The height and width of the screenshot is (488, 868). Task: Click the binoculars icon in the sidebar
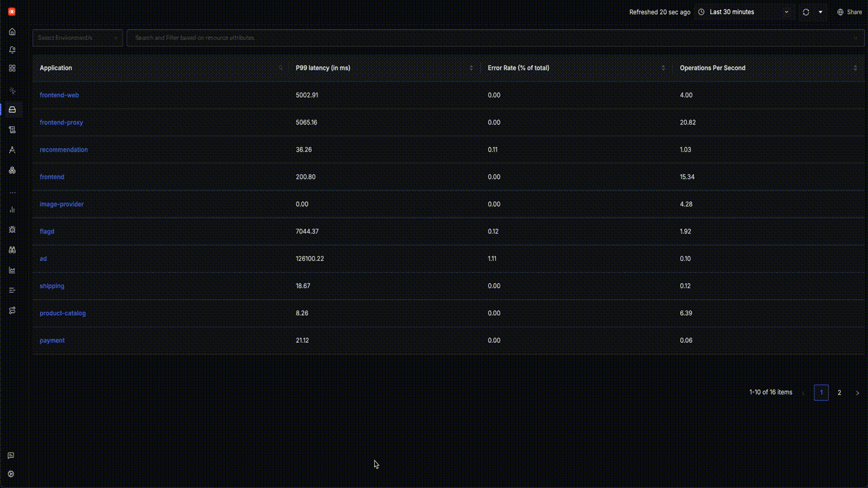(12, 250)
